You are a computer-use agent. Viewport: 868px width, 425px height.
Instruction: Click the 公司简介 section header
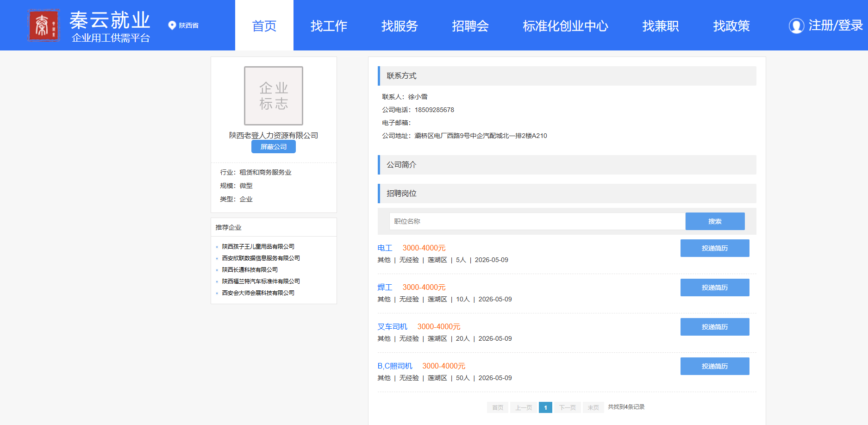(567, 165)
